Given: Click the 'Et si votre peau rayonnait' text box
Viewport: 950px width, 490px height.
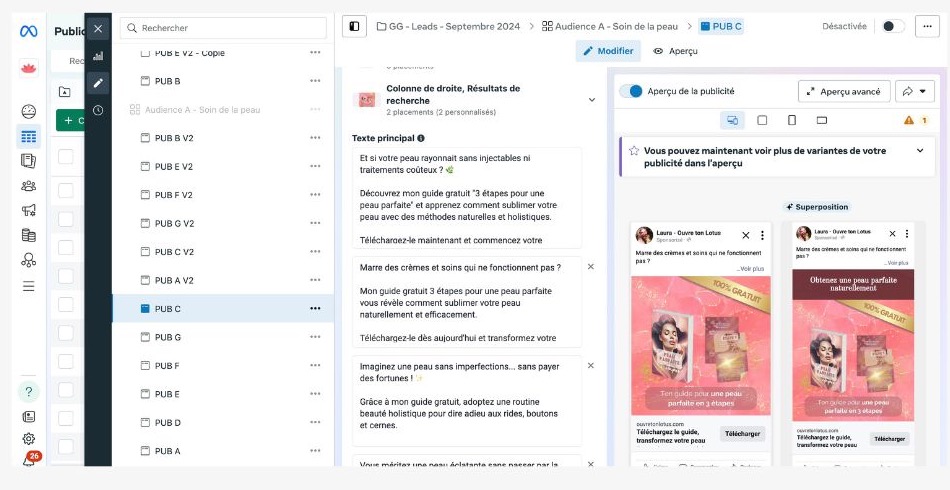Looking at the screenshot, I should coord(467,198).
